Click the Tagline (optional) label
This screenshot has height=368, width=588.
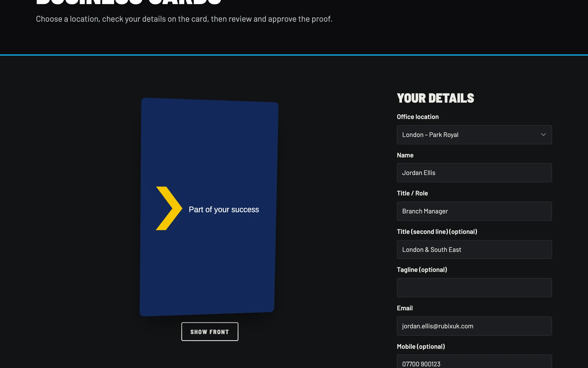422,270
